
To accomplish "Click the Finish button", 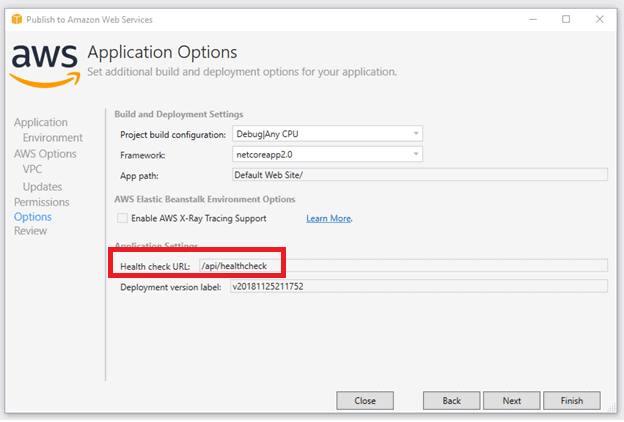I will (x=571, y=401).
